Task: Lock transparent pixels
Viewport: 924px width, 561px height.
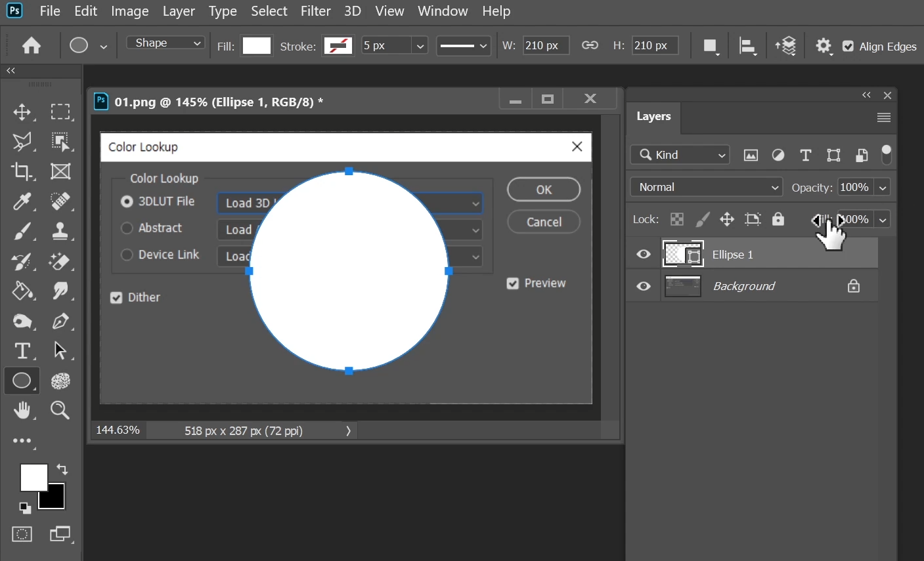Action: tap(677, 219)
